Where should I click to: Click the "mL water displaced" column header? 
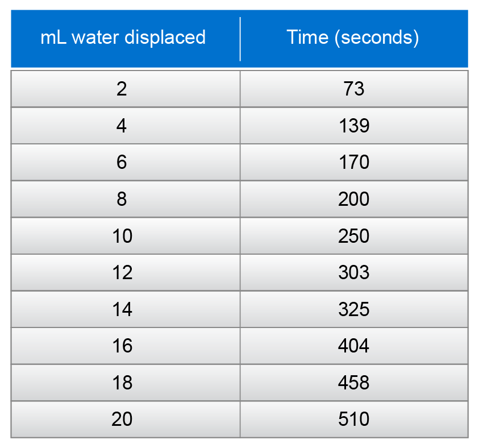[x=123, y=38]
